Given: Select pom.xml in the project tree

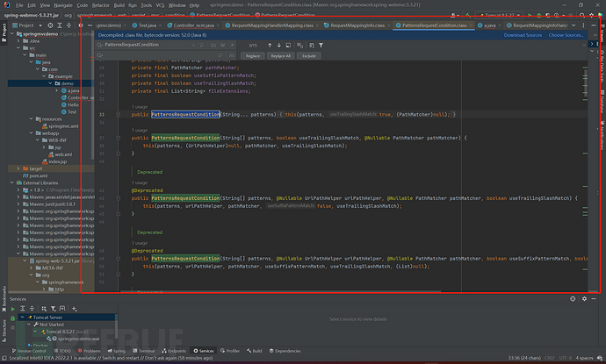Looking at the screenshot, I should (35, 175).
